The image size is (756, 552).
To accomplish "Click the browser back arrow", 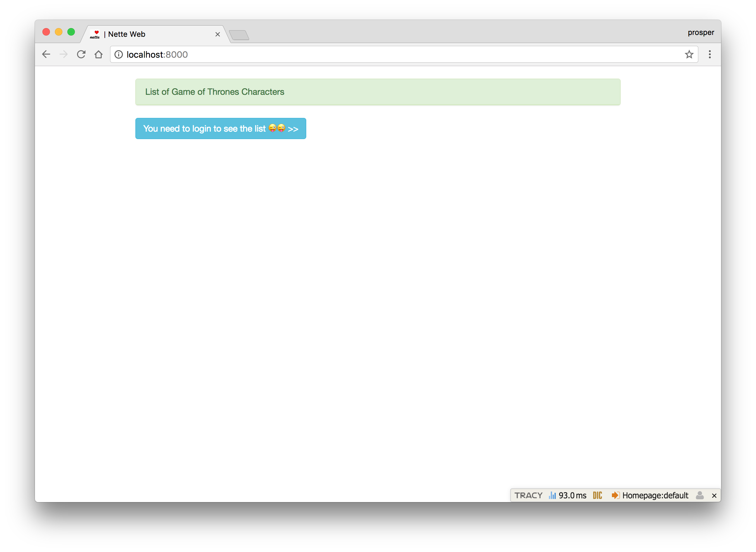I will click(46, 55).
